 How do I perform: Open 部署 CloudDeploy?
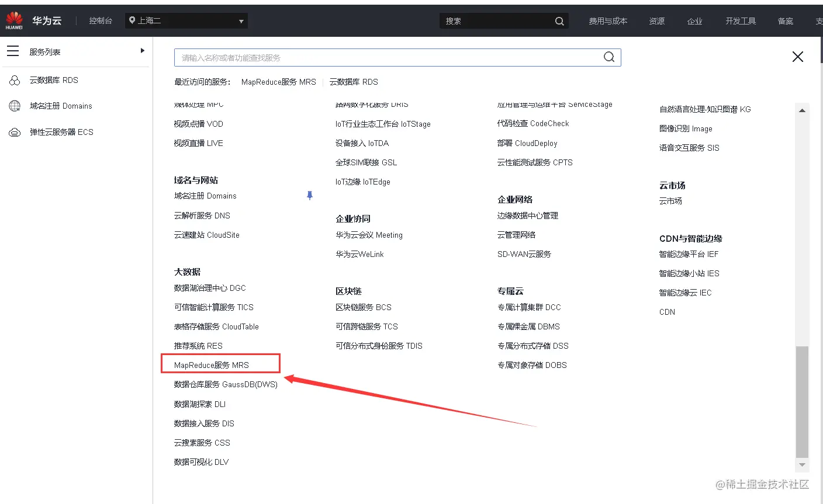point(527,143)
